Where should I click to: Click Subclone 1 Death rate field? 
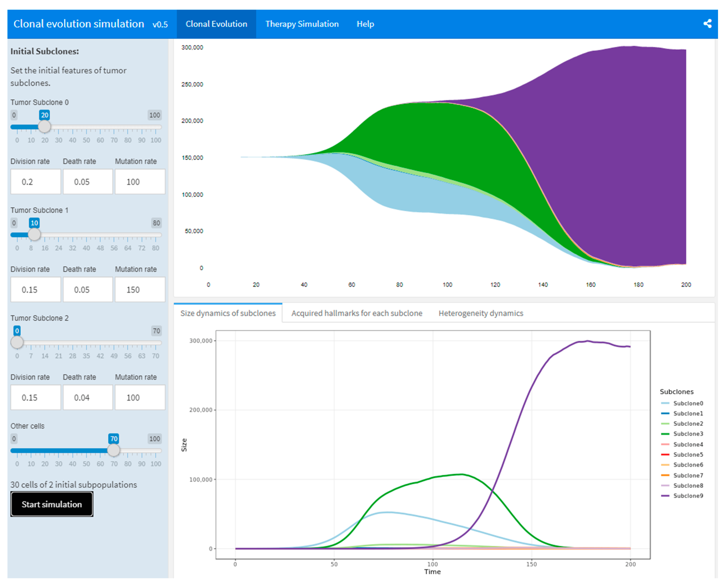point(88,290)
